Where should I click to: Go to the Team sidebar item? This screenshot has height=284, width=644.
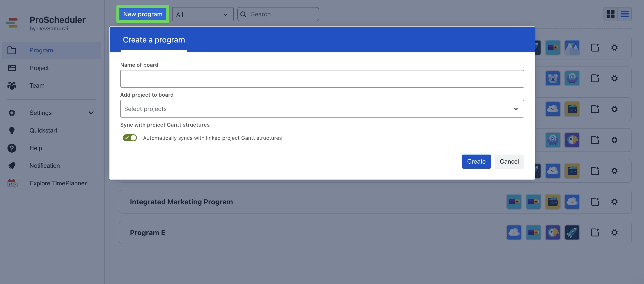[37, 85]
